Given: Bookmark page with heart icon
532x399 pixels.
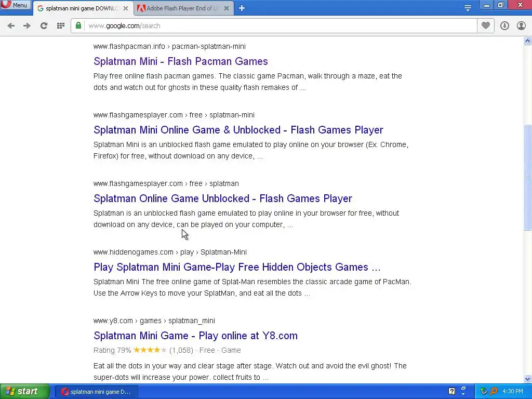Looking at the screenshot, I should click(486, 25).
